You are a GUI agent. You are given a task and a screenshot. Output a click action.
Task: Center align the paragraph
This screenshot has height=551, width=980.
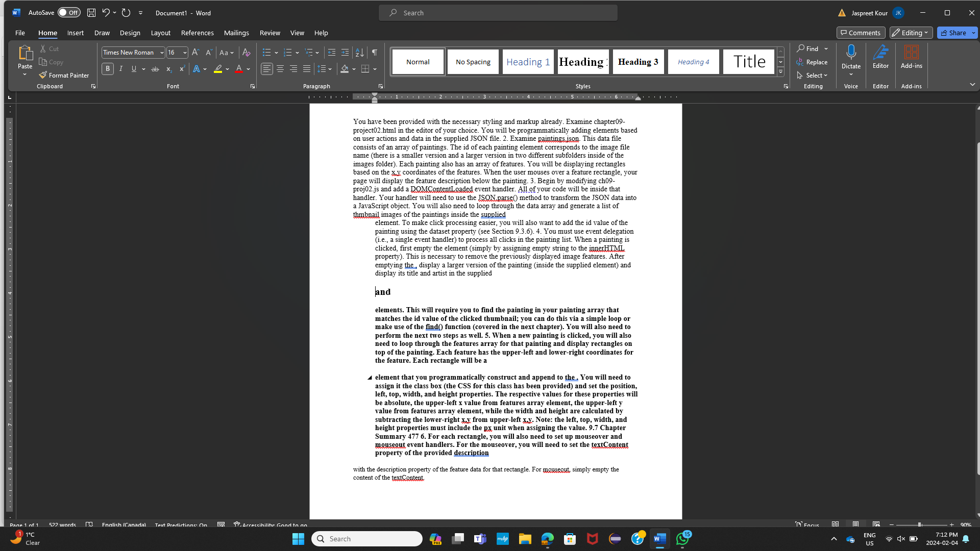tap(280, 69)
